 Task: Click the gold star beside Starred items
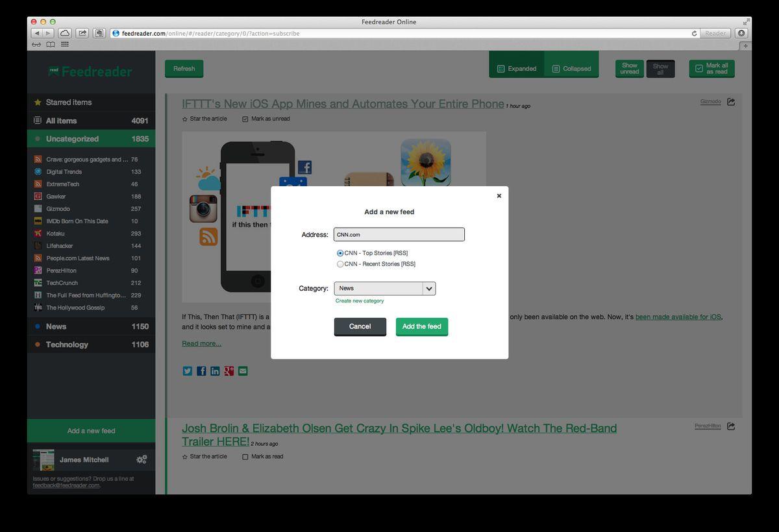pos(38,102)
